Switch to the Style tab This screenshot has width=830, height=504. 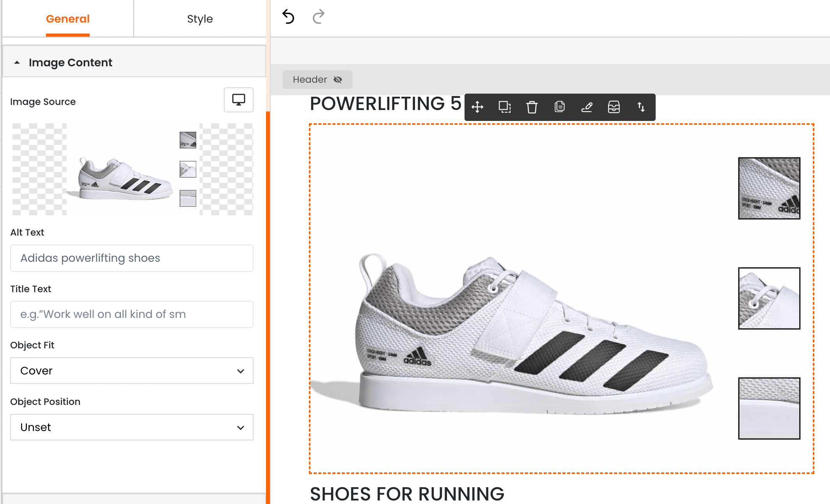200,19
